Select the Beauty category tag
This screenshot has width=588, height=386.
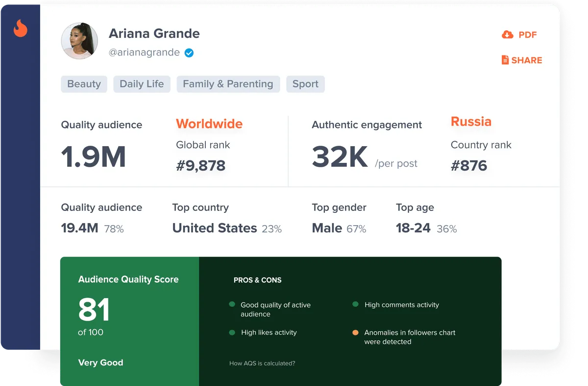coord(84,84)
